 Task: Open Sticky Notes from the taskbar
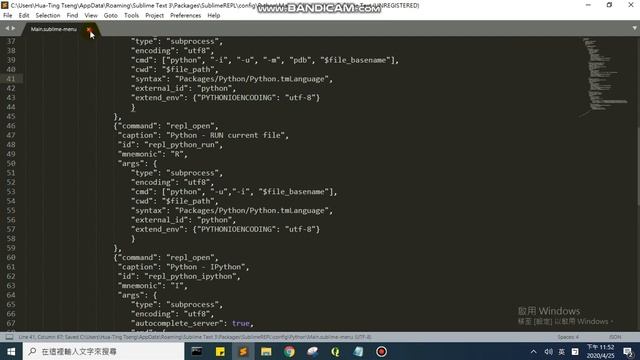[x=220, y=351]
